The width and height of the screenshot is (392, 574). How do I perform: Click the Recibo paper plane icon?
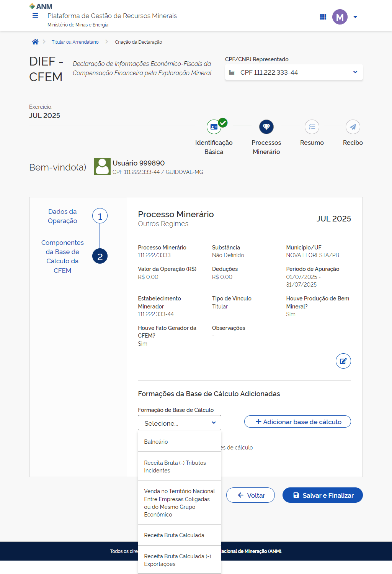[353, 127]
